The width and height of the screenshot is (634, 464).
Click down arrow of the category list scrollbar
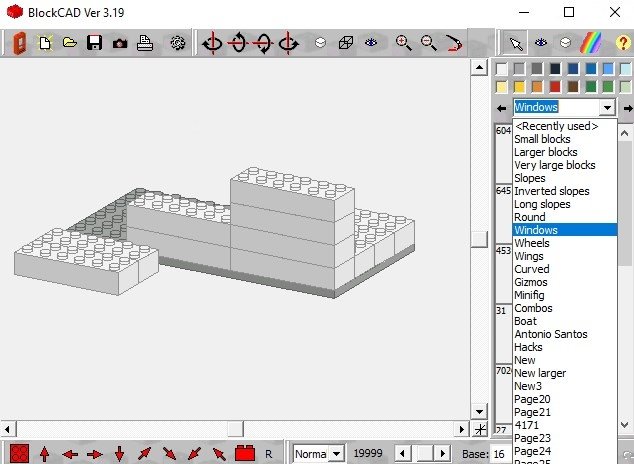[x=624, y=425]
